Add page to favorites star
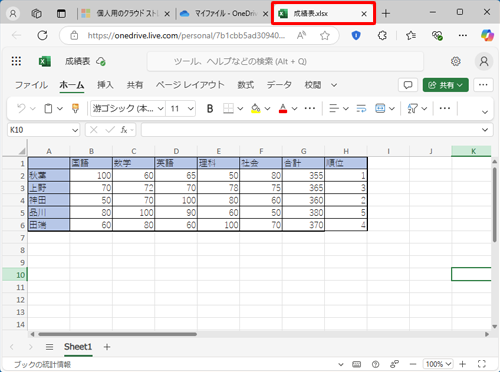Screen dimensions: 500x372 point(325,35)
